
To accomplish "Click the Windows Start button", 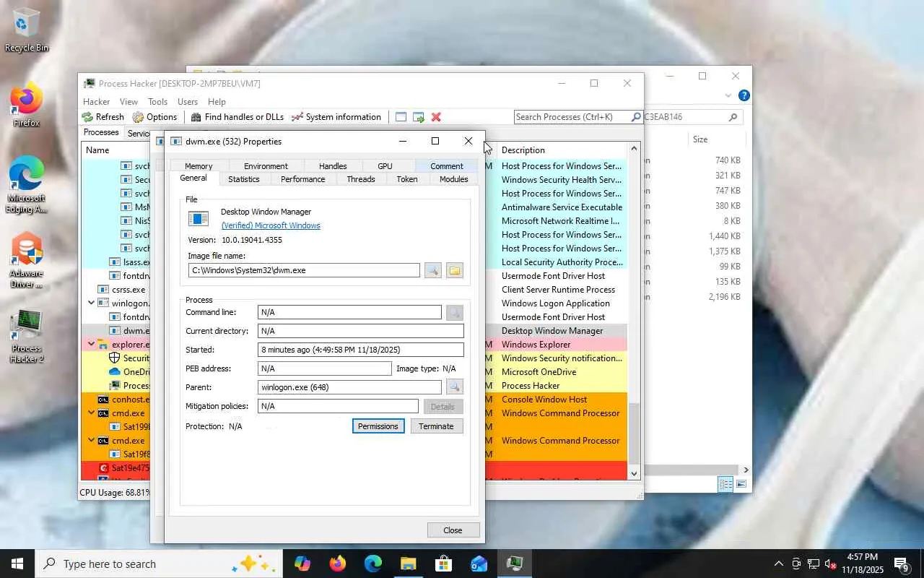I will pyautogui.click(x=17, y=564).
